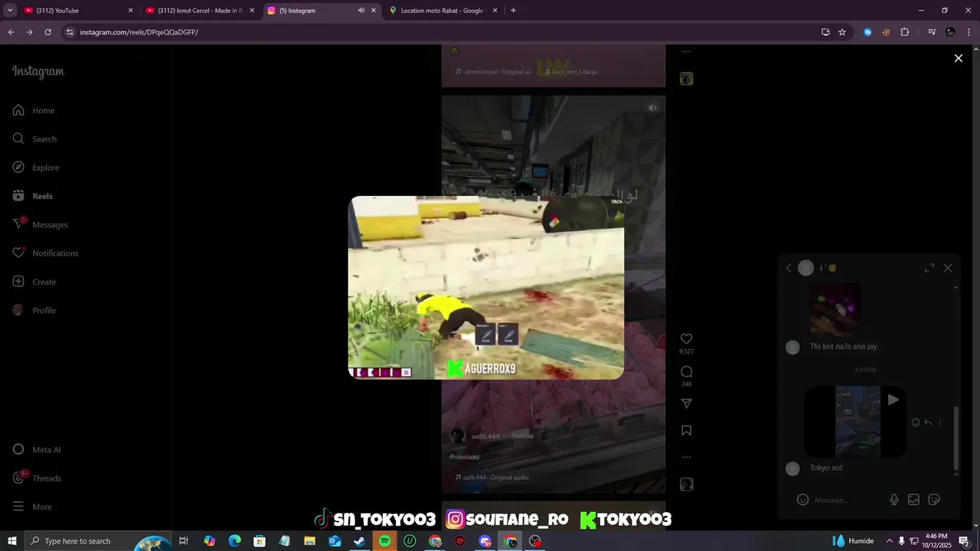Click the Windows Start button
The width and height of the screenshot is (980, 551).
(12, 541)
